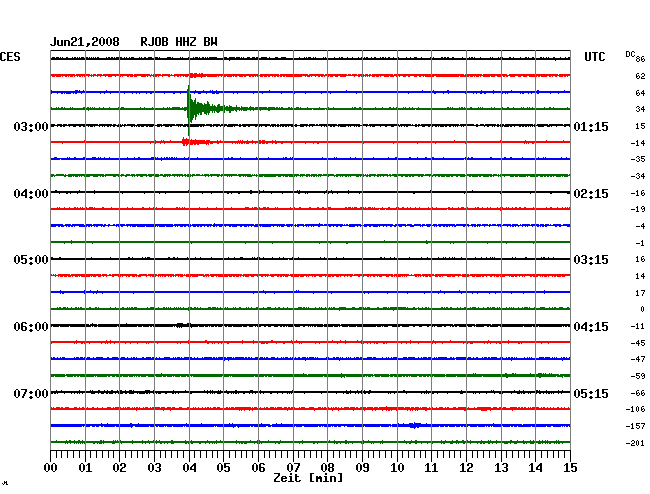Pick the DC value -106

coord(635,409)
